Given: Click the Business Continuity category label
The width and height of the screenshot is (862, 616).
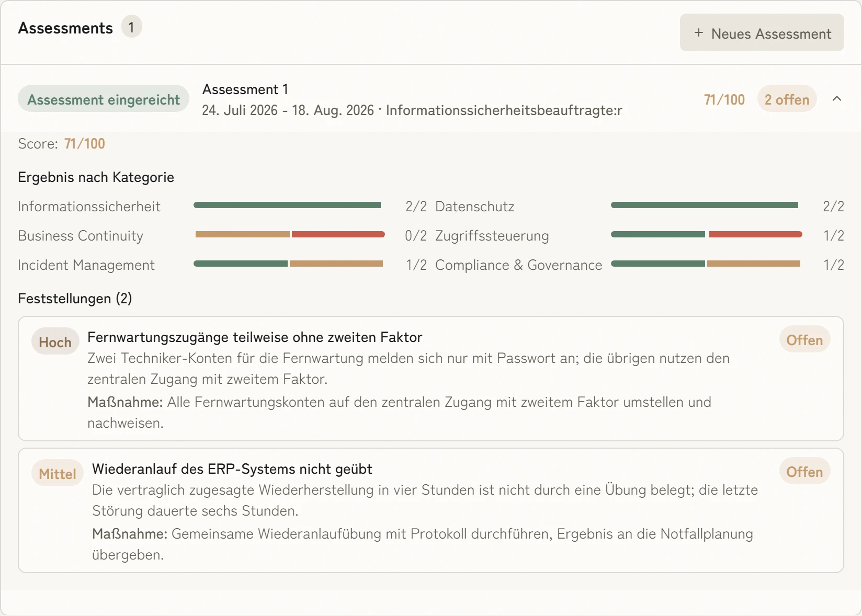Looking at the screenshot, I should (81, 236).
